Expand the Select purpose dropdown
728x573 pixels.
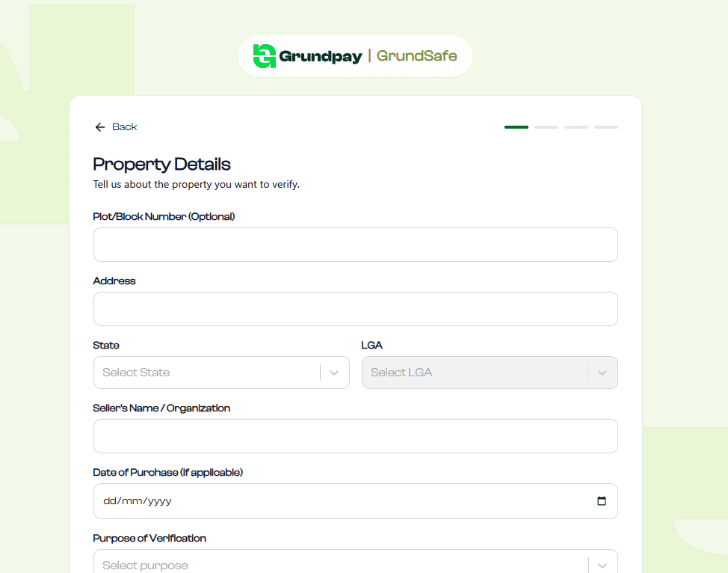click(340, 565)
